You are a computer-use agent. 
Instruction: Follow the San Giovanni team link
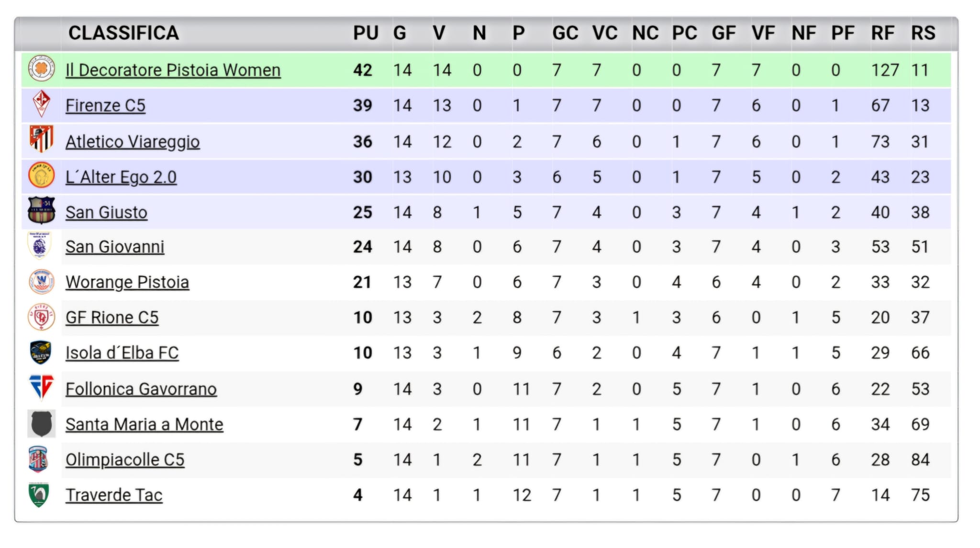pos(115,247)
